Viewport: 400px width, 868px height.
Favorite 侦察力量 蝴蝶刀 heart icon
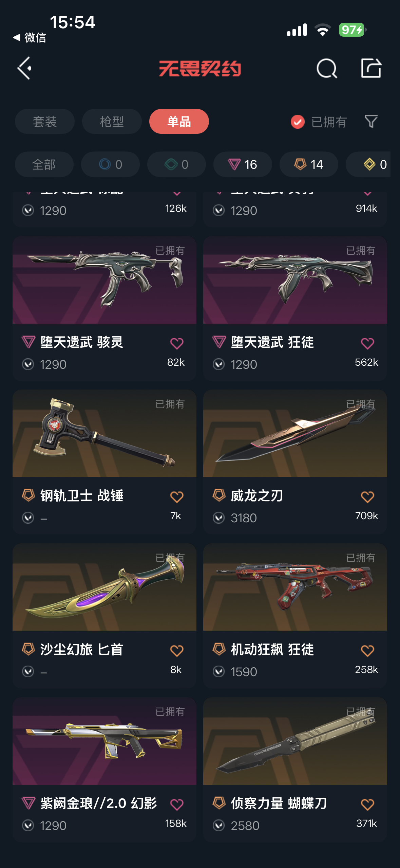(367, 804)
